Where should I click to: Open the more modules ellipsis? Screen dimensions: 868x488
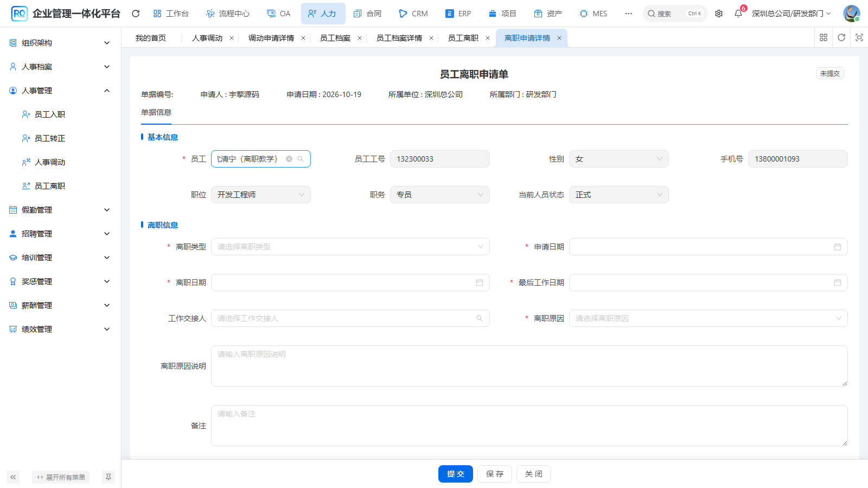point(629,14)
